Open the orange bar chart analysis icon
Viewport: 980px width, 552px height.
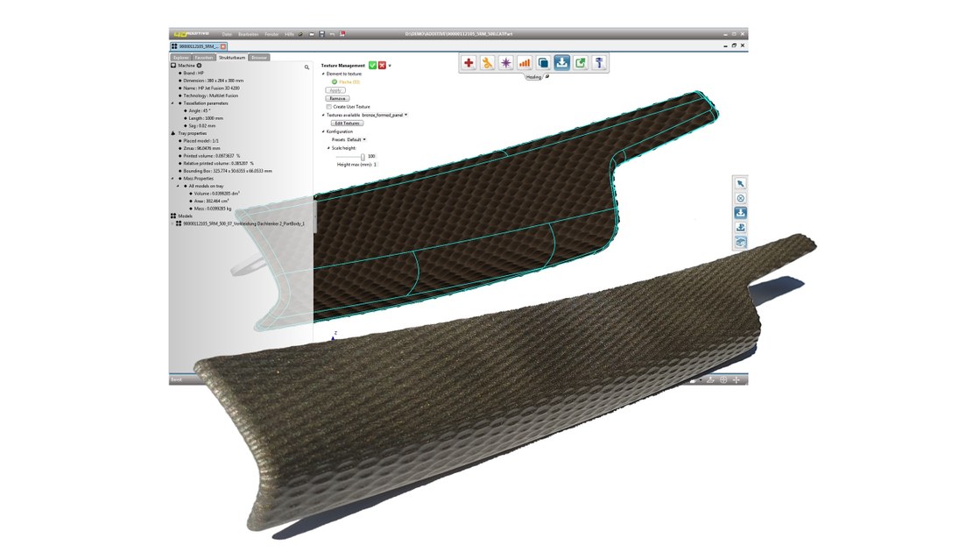click(x=525, y=62)
